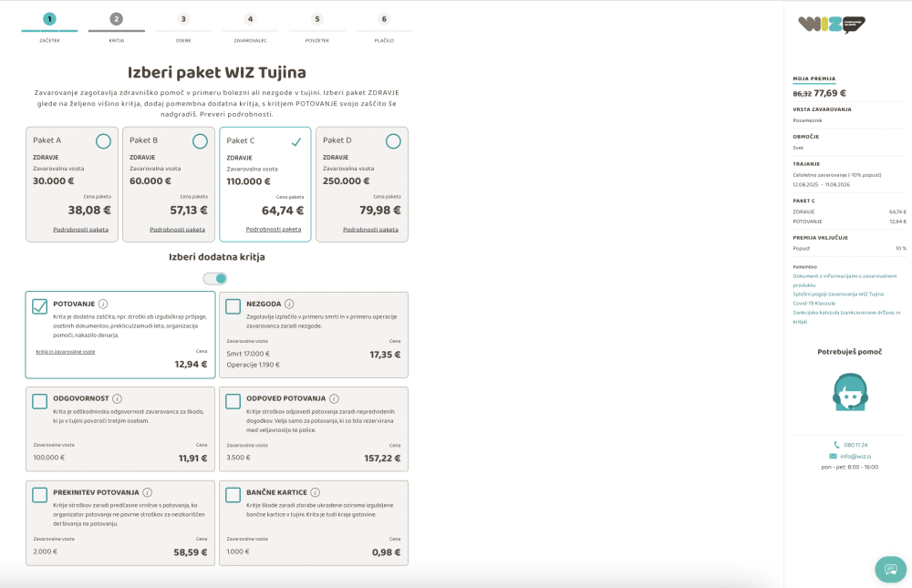Click the 'MOJA PREMIJA' label
Viewport: 912px width, 588px height.
814,78
